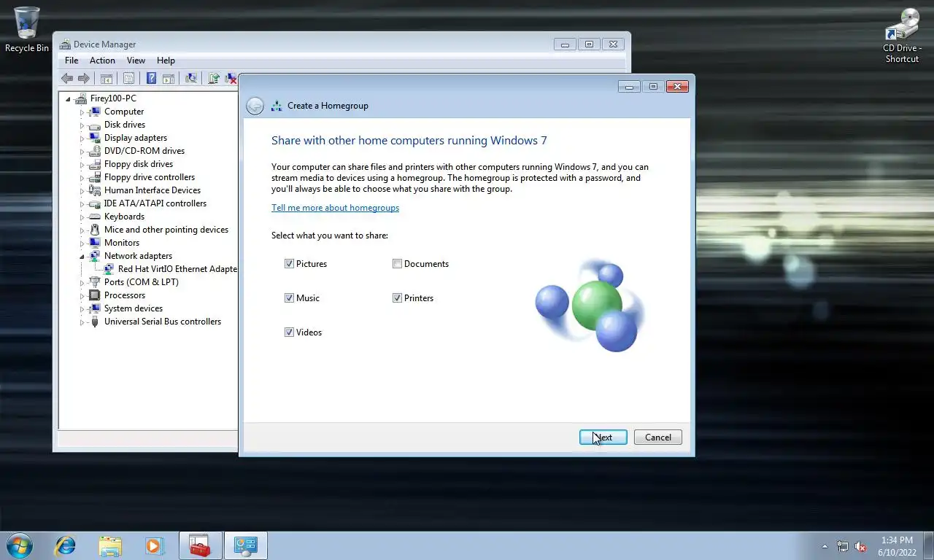Expand the Processors node

point(82,296)
